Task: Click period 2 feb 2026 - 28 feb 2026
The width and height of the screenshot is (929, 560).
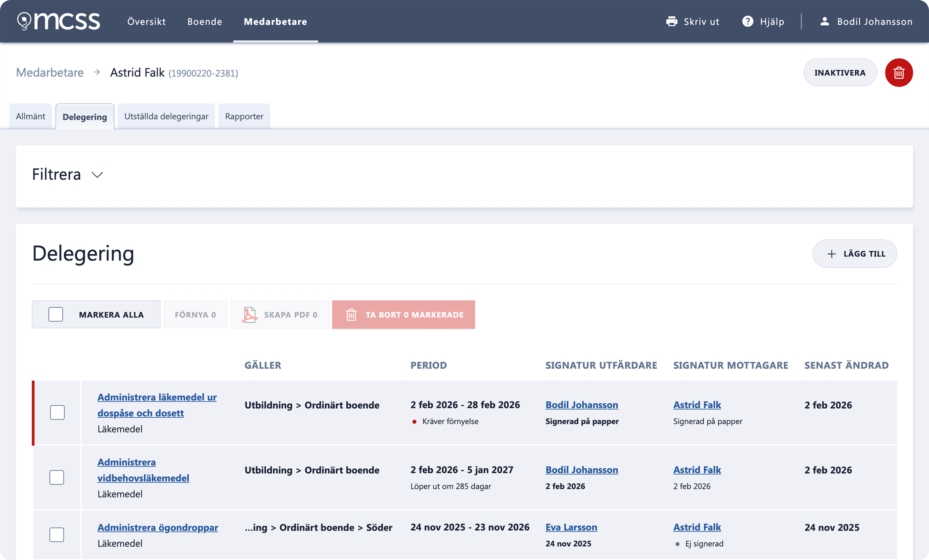Action: tap(465, 405)
